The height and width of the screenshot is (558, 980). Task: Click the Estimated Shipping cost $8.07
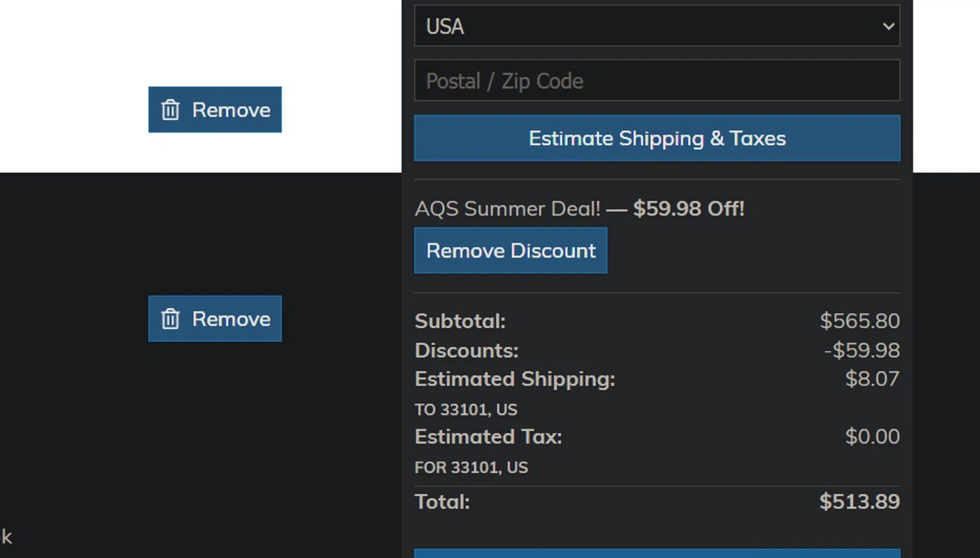point(872,378)
